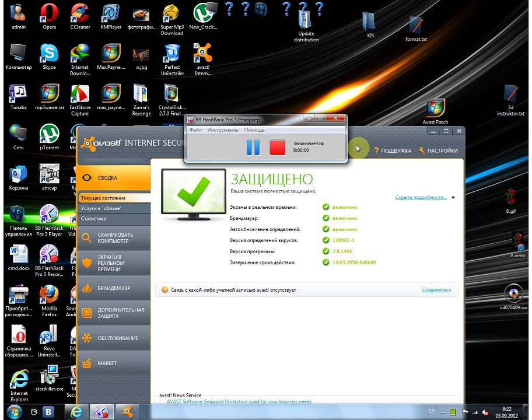Screen dimensions: 532x420
Task: Select the amcap desktop icon
Action: 49,177
